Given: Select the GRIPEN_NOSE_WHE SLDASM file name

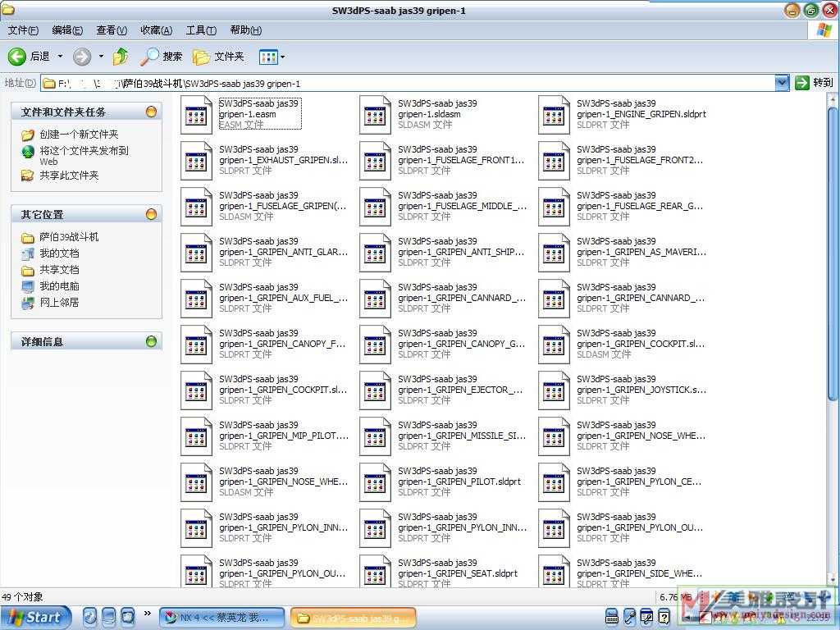Looking at the screenshot, I should [283, 477].
